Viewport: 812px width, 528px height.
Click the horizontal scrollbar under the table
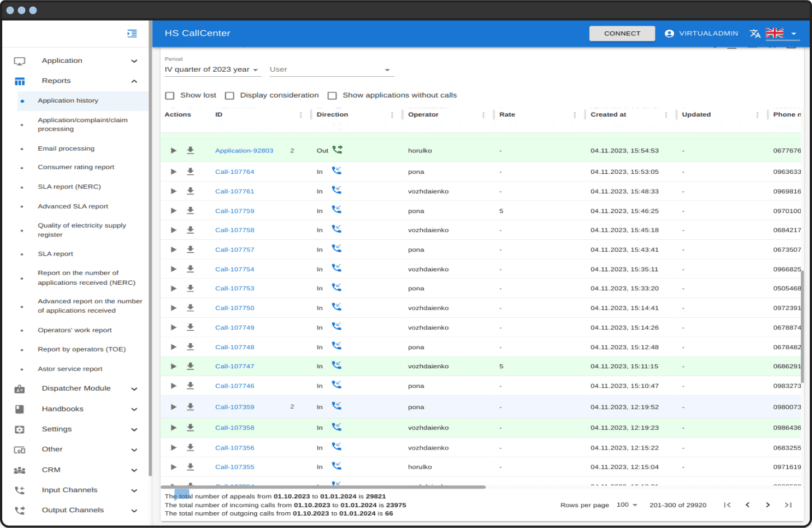click(x=323, y=487)
